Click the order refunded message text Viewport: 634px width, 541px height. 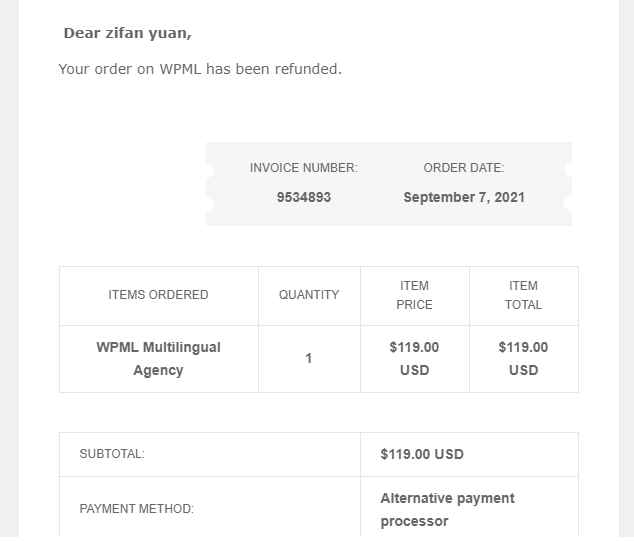tap(200, 69)
